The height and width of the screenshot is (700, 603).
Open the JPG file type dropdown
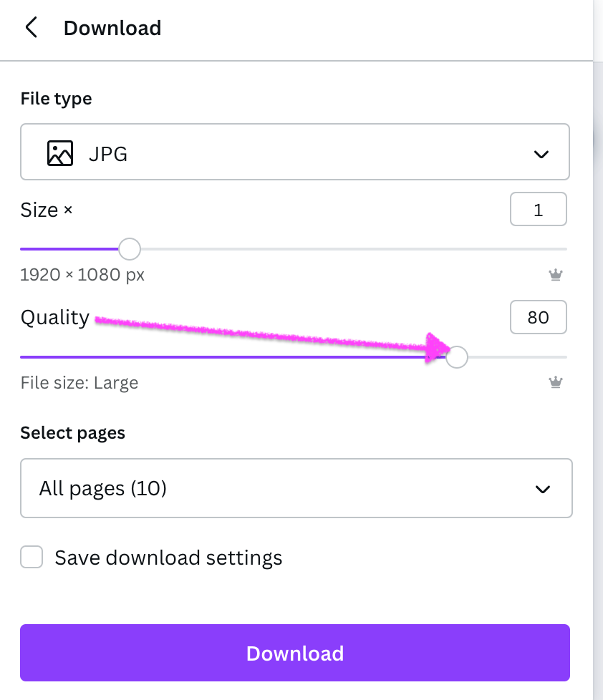(294, 152)
